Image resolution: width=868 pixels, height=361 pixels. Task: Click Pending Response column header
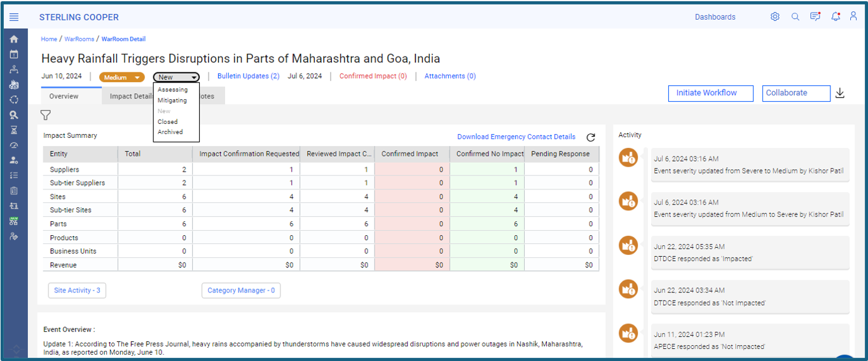tap(561, 154)
